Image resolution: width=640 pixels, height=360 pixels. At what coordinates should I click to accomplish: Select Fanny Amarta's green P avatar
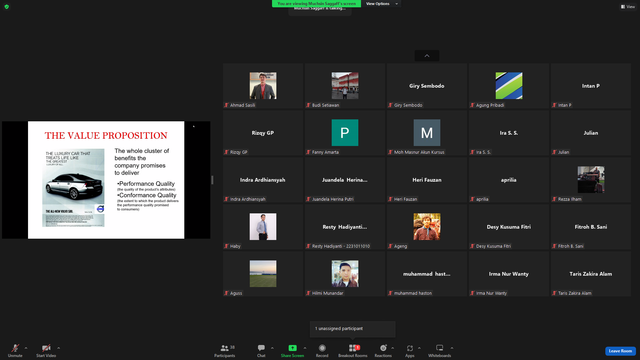click(345, 133)
